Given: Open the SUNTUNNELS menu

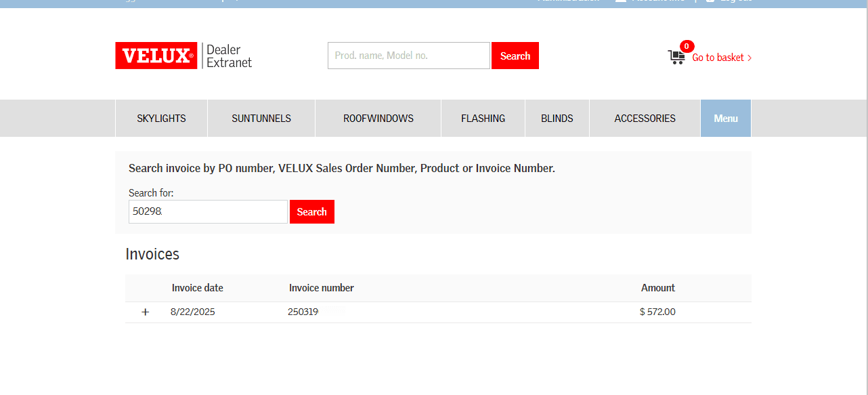Looking at the screenshot, I should (x=261, y=119).
